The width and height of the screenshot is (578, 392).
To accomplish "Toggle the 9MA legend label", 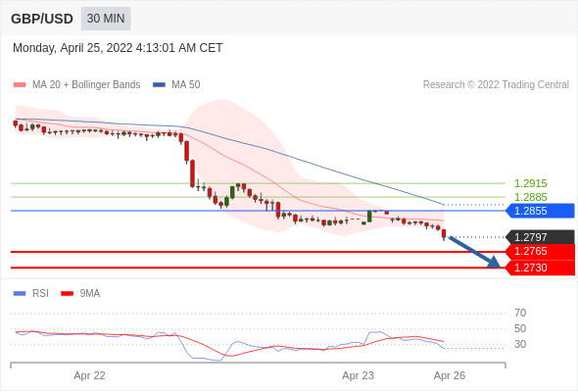I will pos(90,294).
